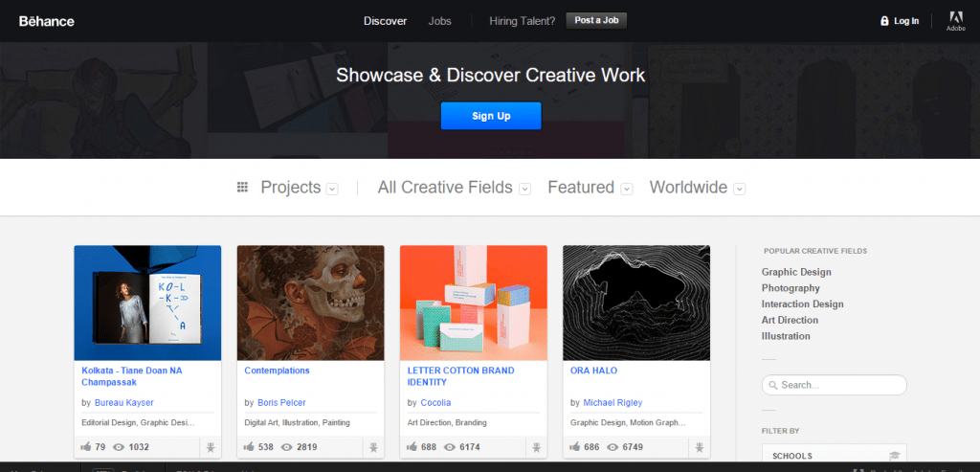Visit Cocolia's profile
Screen dimensions: 980x472
click(x=435, y=403)
